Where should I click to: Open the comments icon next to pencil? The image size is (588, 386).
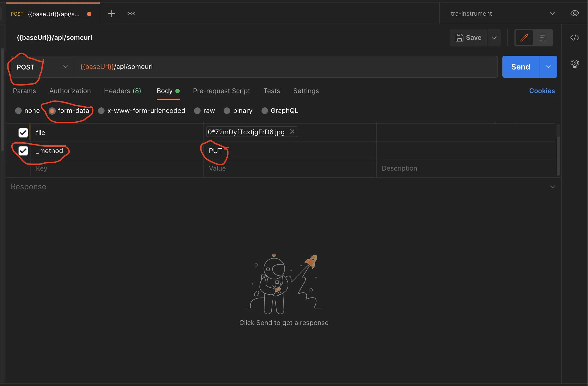542,38
